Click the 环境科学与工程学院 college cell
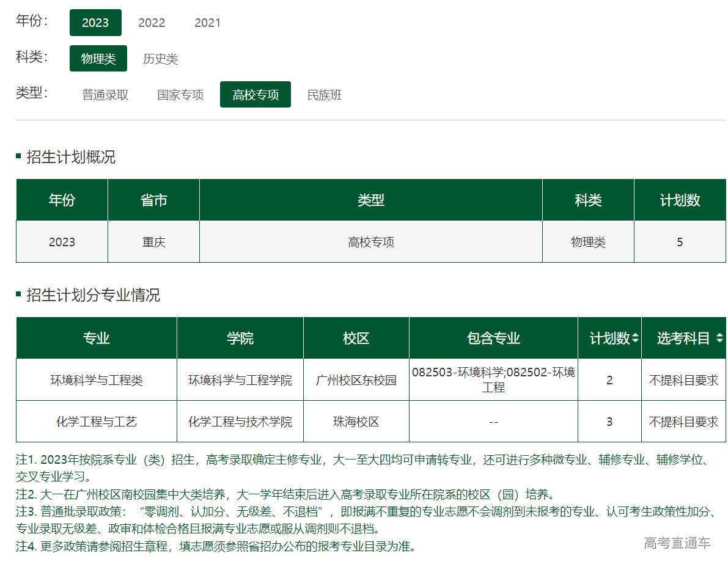Image resolution: width=728 pixels, height=567 pixels. click(240, 380)
